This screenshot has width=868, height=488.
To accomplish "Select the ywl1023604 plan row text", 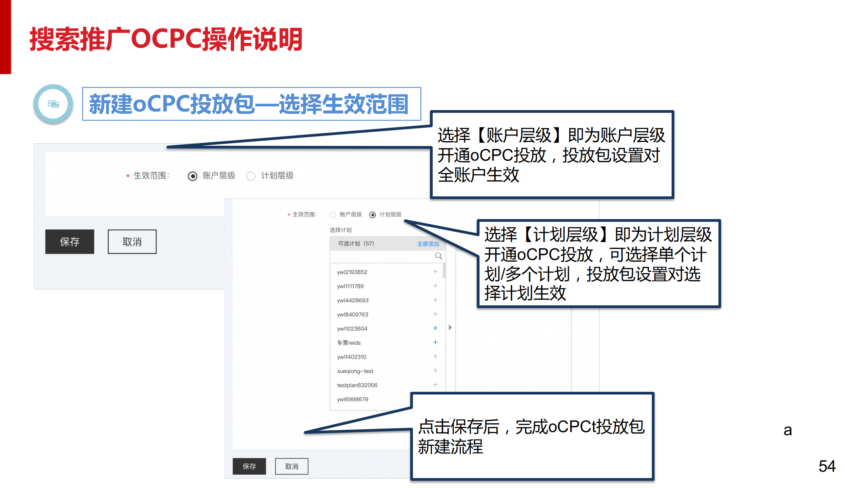I will (352, 329).
